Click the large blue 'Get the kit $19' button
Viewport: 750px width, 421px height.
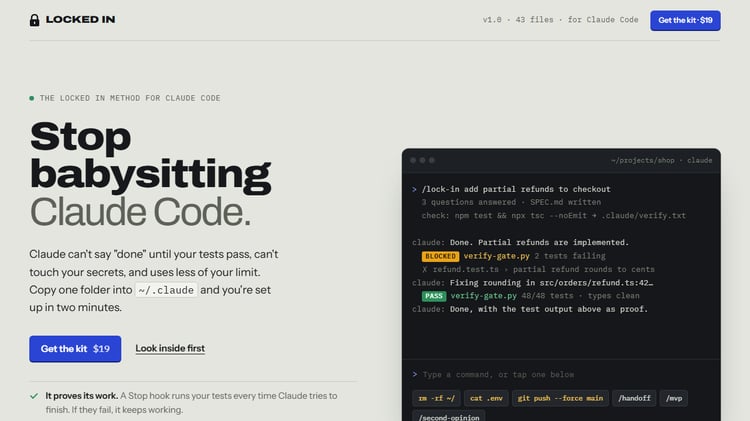point(75,349)
